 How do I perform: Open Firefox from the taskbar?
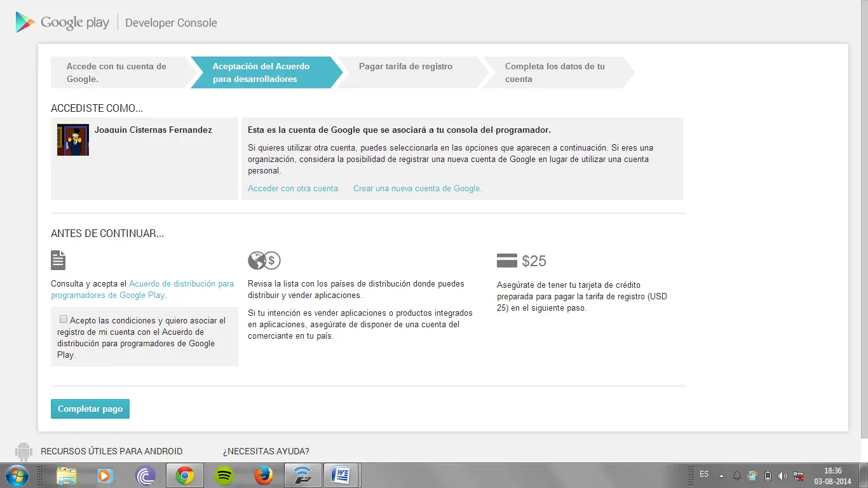263,475
